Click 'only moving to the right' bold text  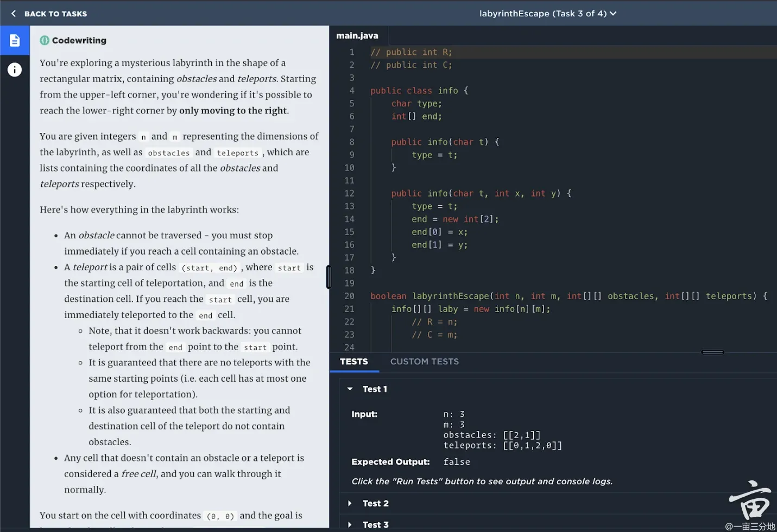233,111
